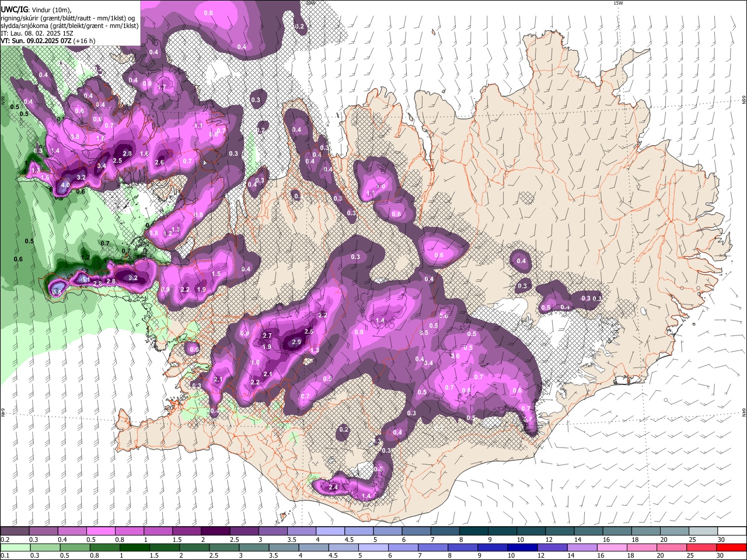Click the pale green 0.1–0.3 swatch in the bottom legend row

point(15,547)
